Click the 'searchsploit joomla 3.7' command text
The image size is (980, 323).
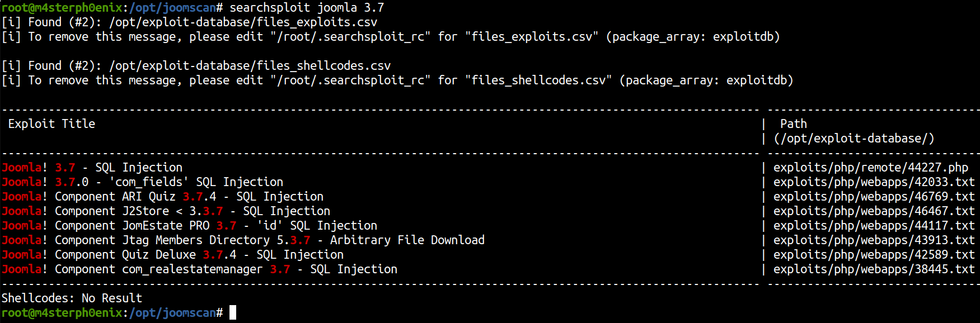point(307,8)
